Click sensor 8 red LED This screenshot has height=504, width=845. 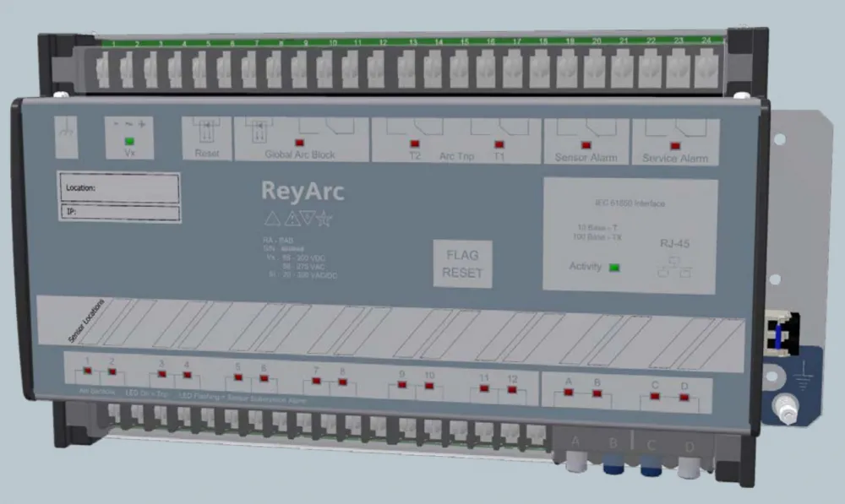pos(343,382)
